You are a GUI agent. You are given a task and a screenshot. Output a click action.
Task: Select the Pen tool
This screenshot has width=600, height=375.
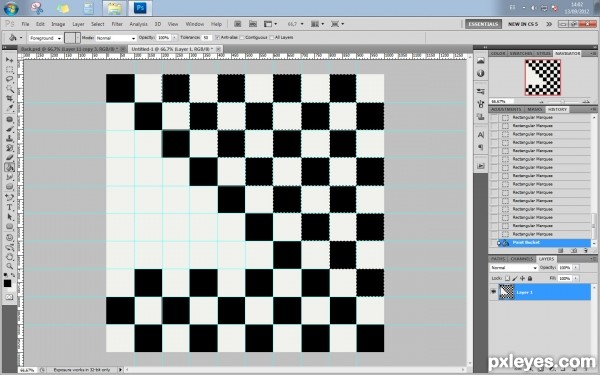[x=9, y=198]
